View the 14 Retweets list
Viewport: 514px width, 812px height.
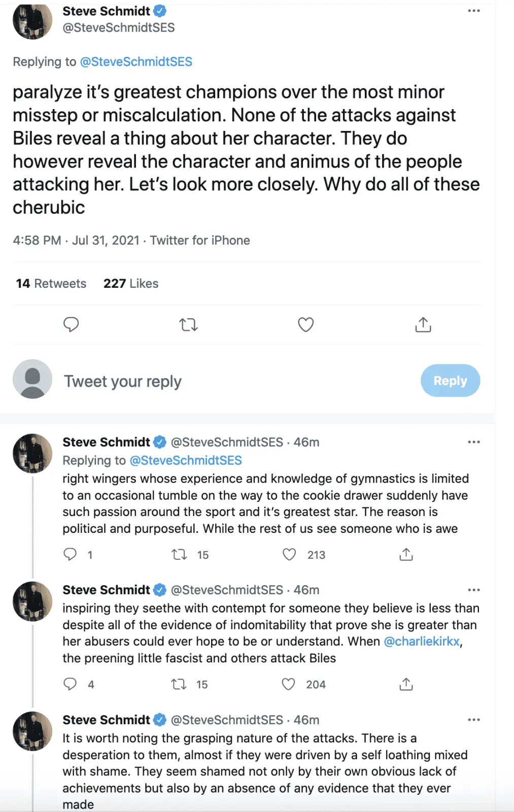click(x=51, y=284)
